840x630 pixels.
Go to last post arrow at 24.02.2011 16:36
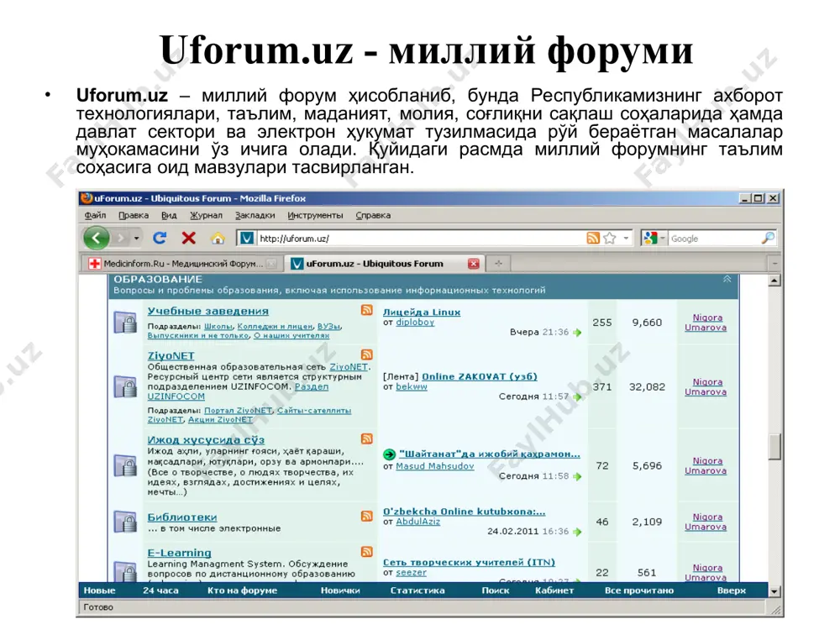click(x=577, y=532)
